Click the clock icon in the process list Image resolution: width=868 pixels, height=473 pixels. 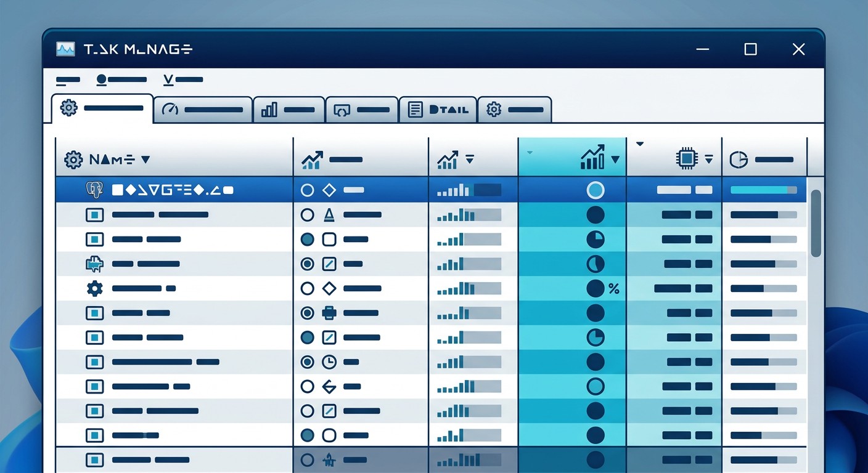(x=329, y=362)
